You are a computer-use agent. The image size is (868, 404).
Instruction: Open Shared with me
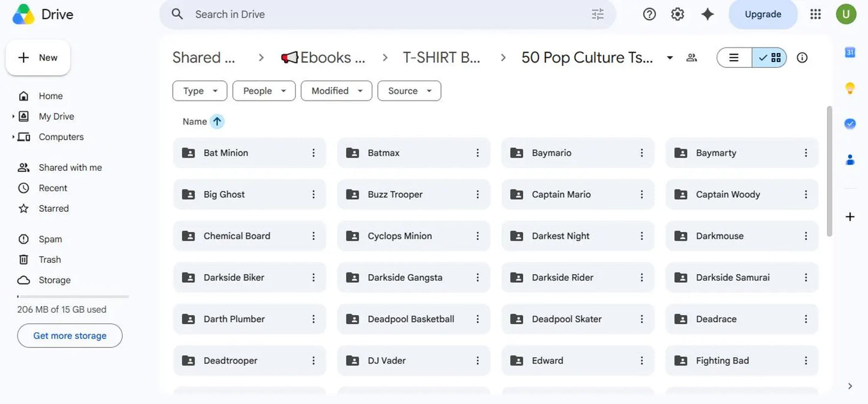coord(69,168)
